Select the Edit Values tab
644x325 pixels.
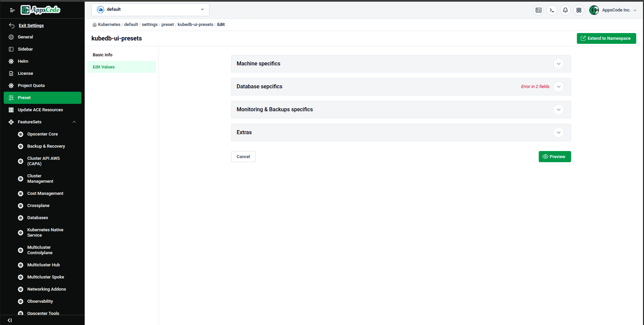104,67
